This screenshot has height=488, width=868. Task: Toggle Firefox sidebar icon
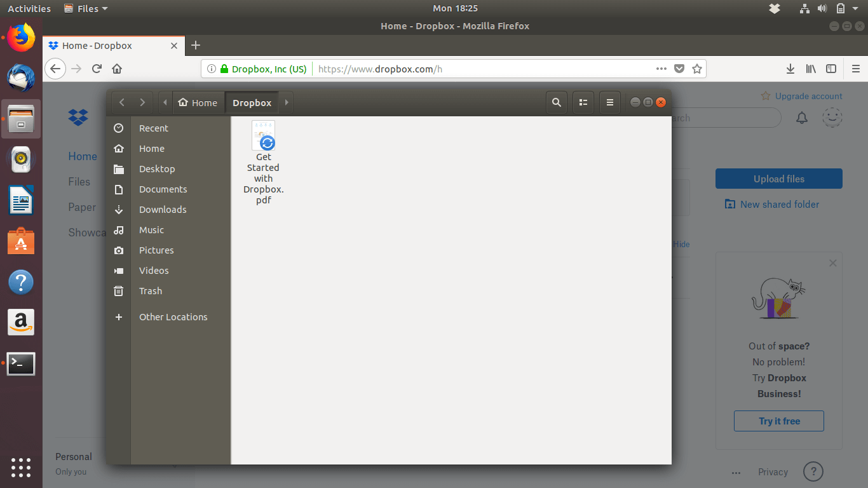(831, 69)
